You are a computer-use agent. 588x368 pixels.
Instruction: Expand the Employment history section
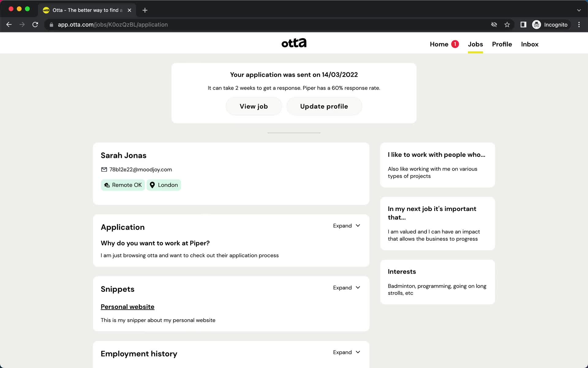[x=346, y=352]
